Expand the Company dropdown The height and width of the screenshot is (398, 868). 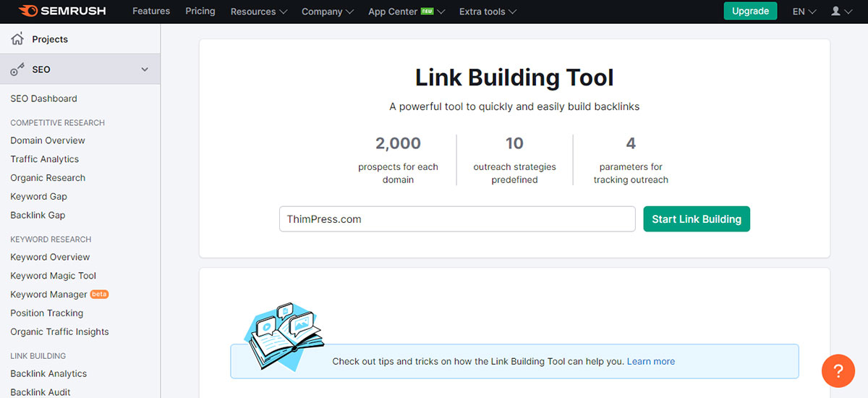pos(328,12)
